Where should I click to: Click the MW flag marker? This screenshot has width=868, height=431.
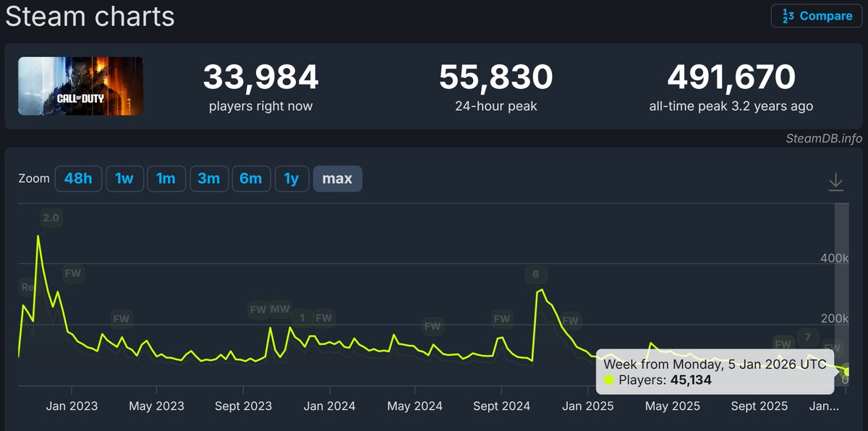tap(280, 310)
